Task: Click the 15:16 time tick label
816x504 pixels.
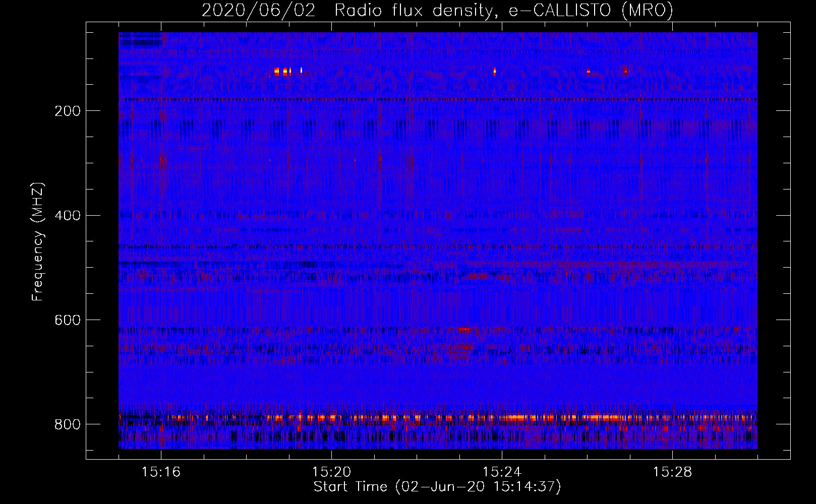Action: coord(161,472)
